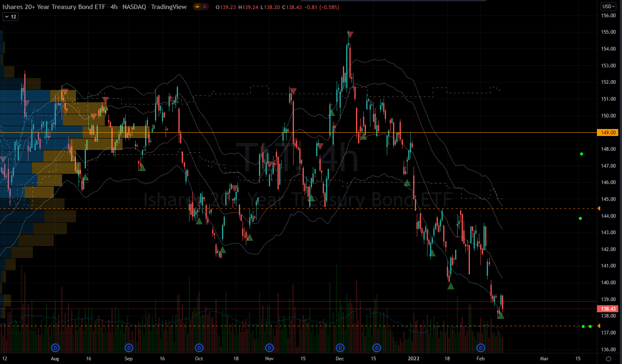Click the orange arrow marker on price axis

[x=599, y=209]
